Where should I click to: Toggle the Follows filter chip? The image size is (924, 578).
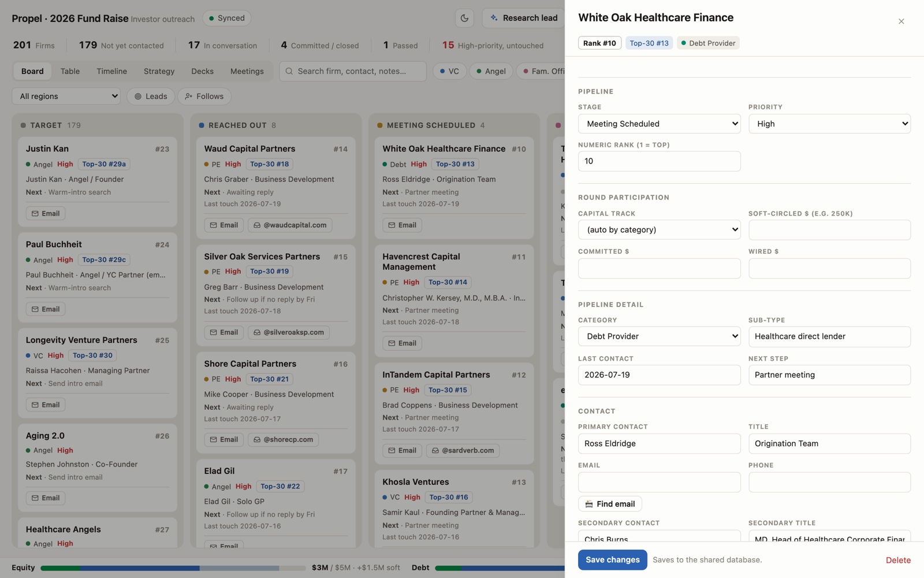point(204,96)
